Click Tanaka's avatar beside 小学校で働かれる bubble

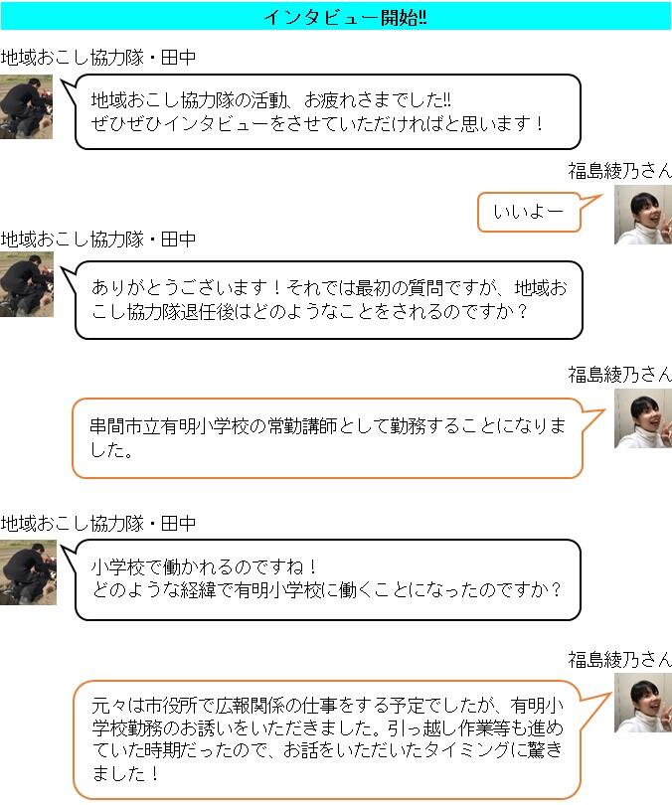pyautogui.click(x=28, y=573)
